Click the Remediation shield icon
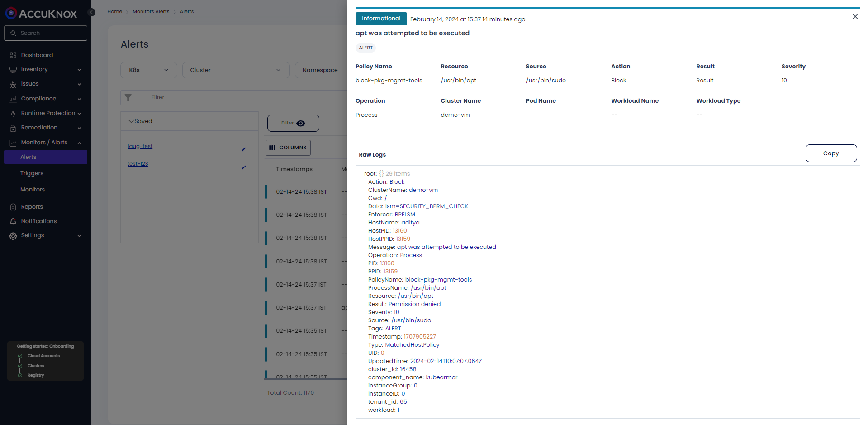Screen dimensions: 868x425 13,128
